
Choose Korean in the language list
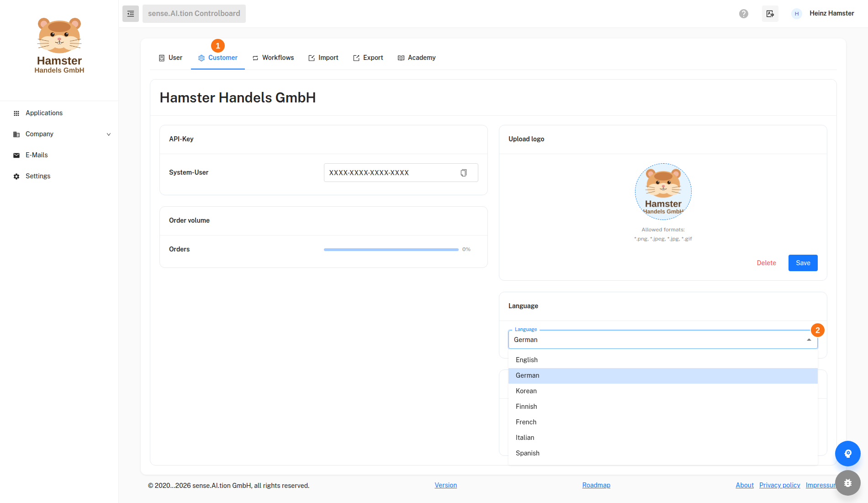[x=663, y=391]
